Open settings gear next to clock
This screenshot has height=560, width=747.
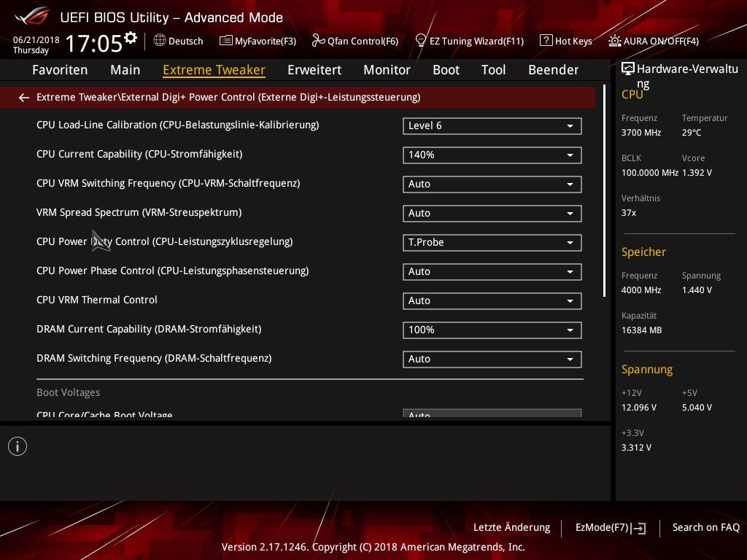pyautogui.click(x=130, y=38)
